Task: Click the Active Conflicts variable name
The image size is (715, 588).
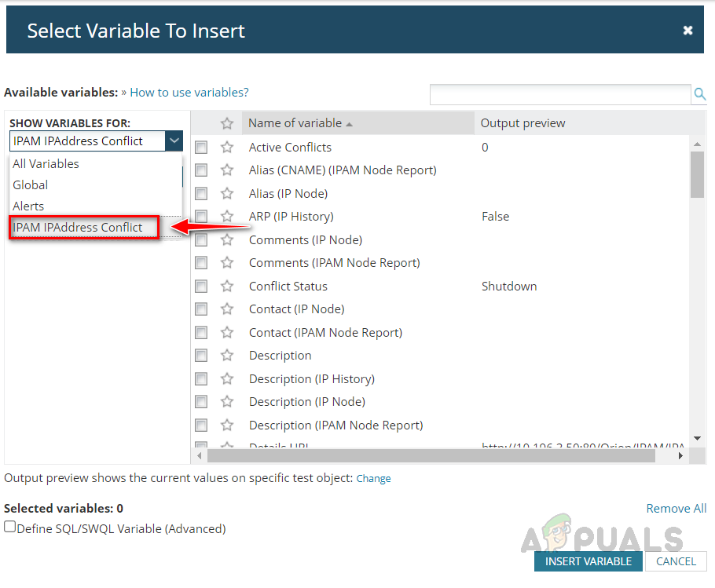Action: [x=290, y=147]
